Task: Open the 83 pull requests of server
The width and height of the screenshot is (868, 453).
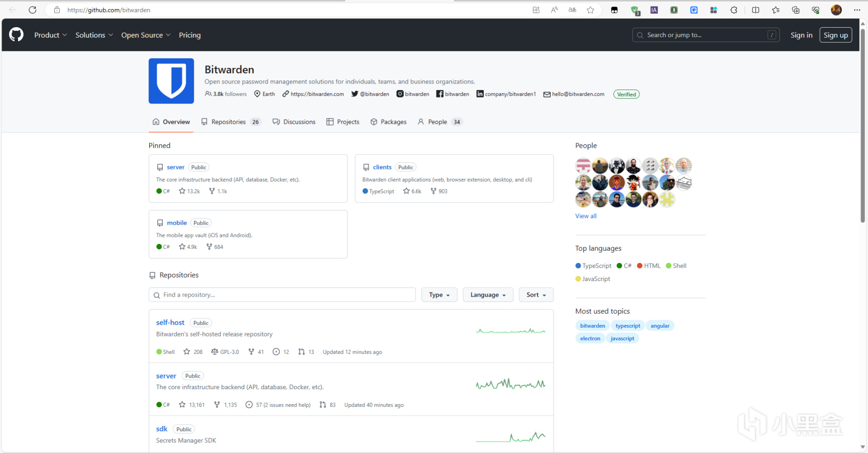Action: [328, 405]
